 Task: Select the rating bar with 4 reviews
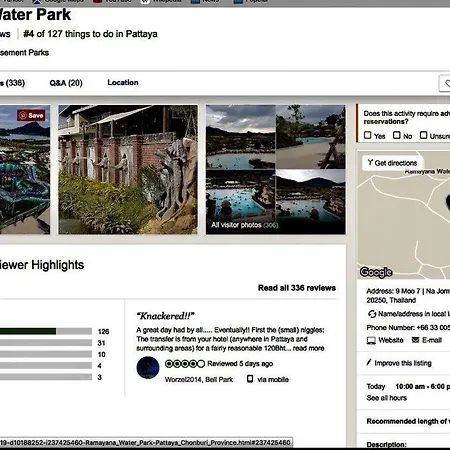click(46, 365)
